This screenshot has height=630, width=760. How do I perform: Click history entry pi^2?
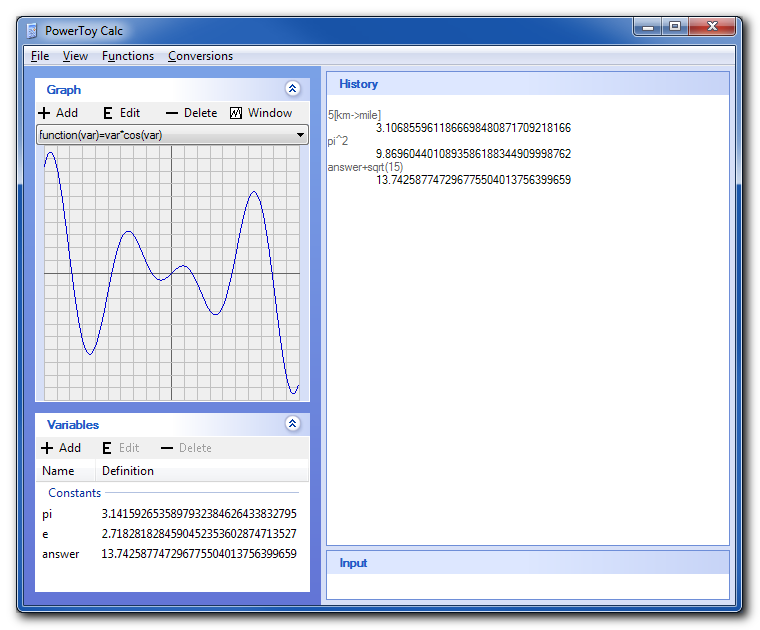tap(338, 141)
